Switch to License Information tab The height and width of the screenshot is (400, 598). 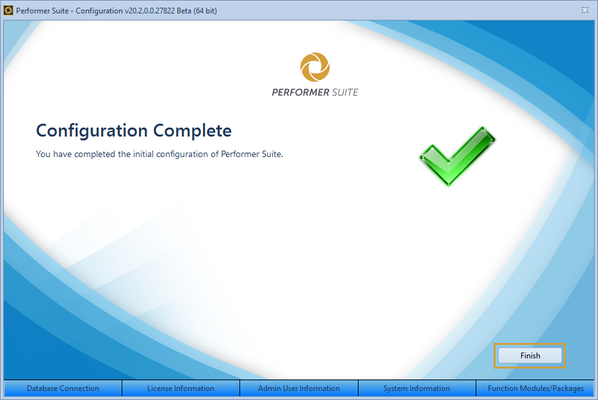coord(181,388)
